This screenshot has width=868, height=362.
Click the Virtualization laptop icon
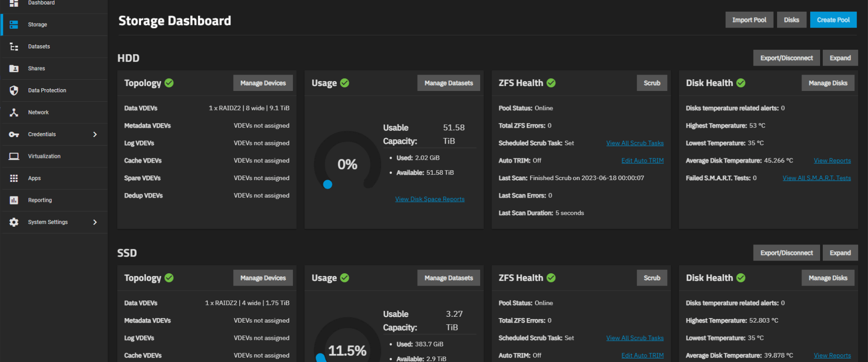coord(14,157)
